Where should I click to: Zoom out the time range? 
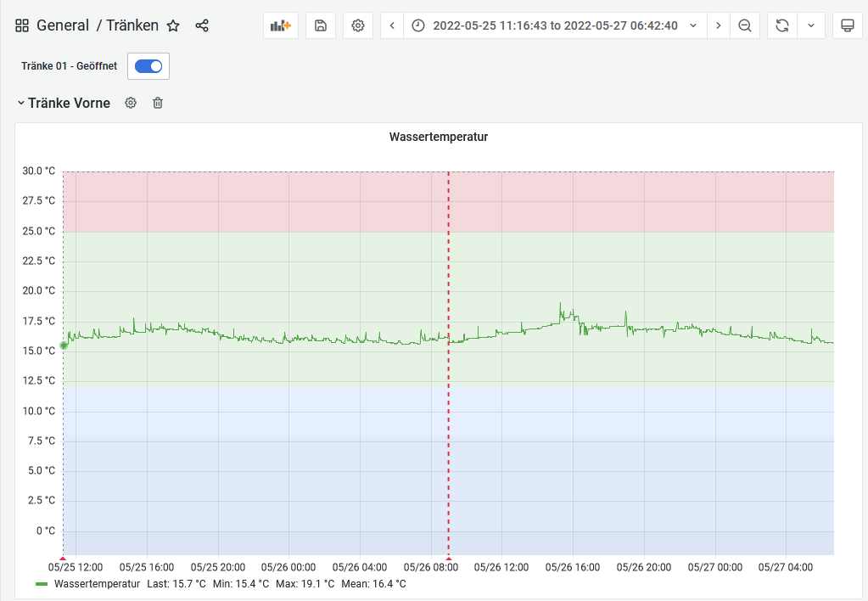tap(745, 25)
